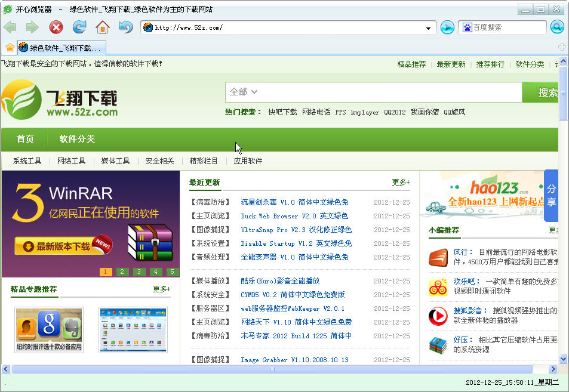
Task: Select banner slide number 3
Action: point(139,271)
